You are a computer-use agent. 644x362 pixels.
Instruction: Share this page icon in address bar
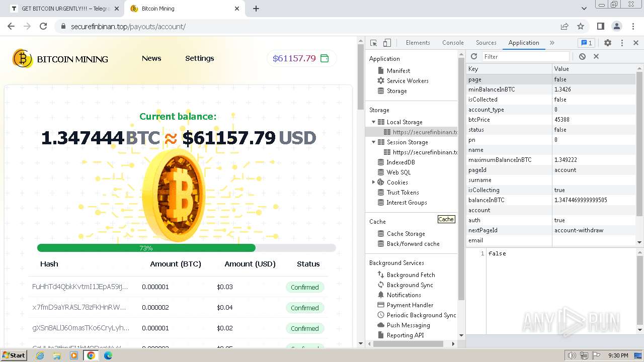coord(565,26)
